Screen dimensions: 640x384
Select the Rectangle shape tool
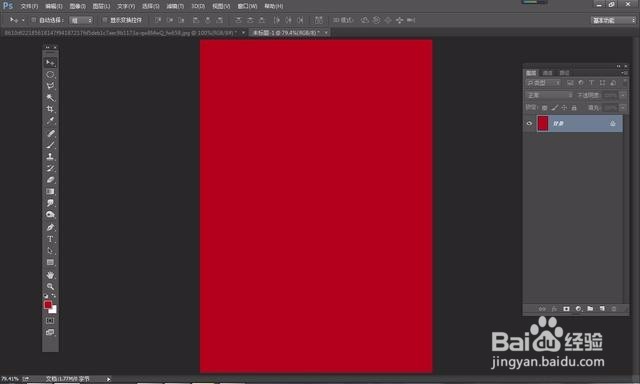[x=50, y=262]
